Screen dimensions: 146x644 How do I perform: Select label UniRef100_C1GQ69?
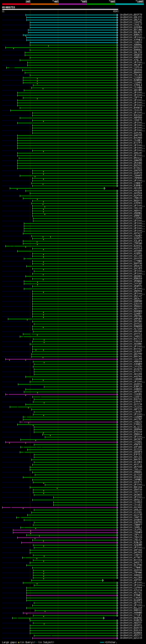[x=131, y=77]
